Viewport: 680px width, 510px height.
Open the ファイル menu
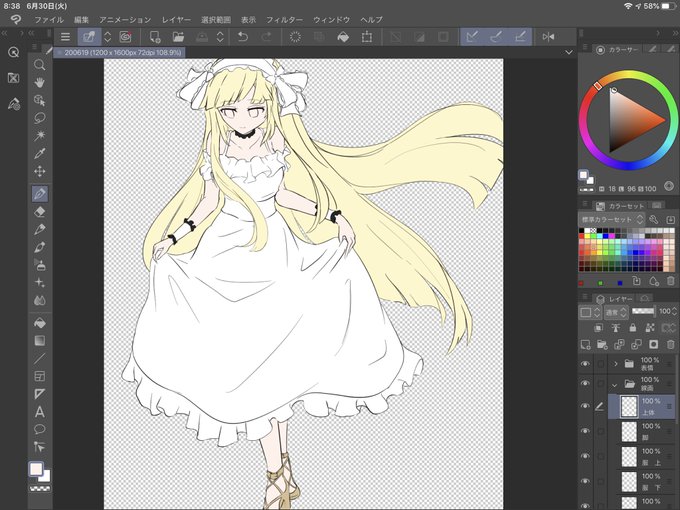point(48,19)
